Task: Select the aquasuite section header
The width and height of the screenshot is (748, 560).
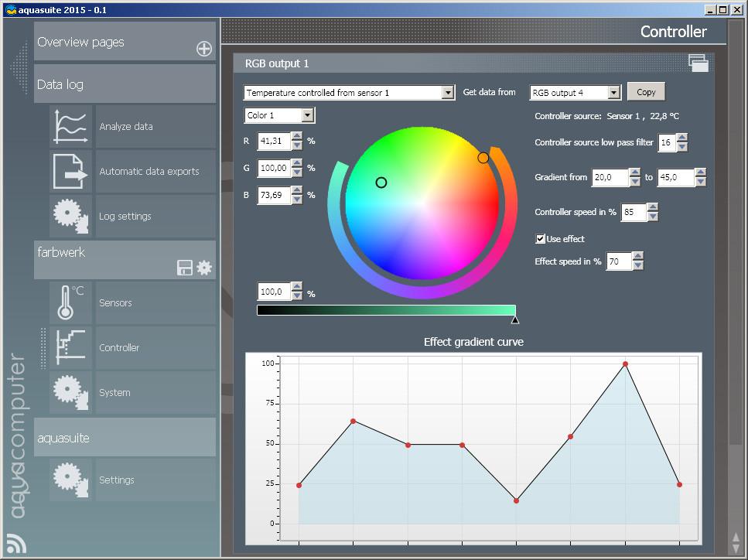Action: [x=125, y=438]
